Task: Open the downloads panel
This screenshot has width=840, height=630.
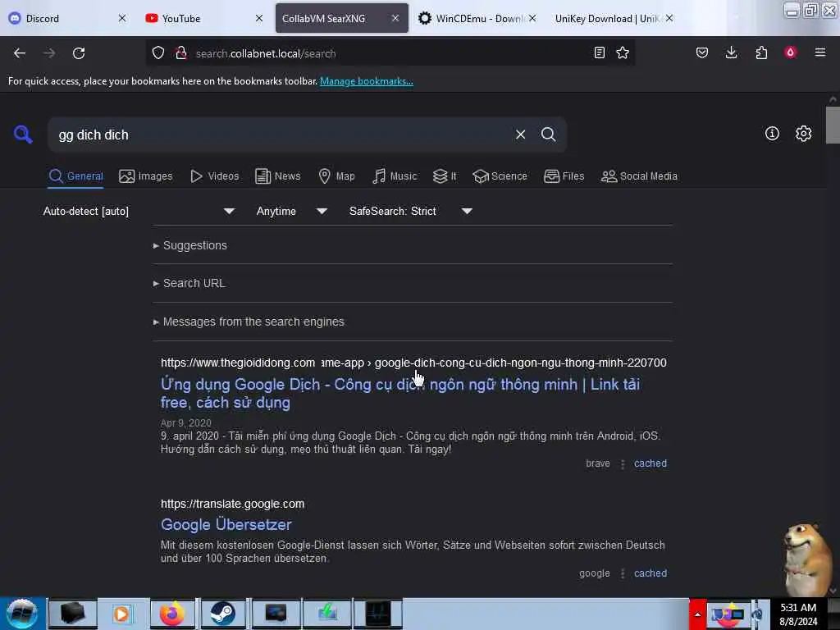Action: 731,52
